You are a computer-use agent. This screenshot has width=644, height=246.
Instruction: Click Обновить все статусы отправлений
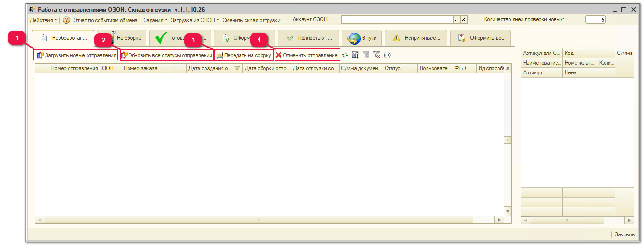pos(167,55)
